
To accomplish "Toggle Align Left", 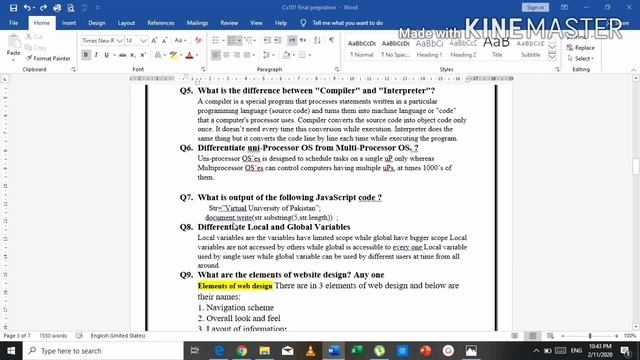I will [216, 55].
